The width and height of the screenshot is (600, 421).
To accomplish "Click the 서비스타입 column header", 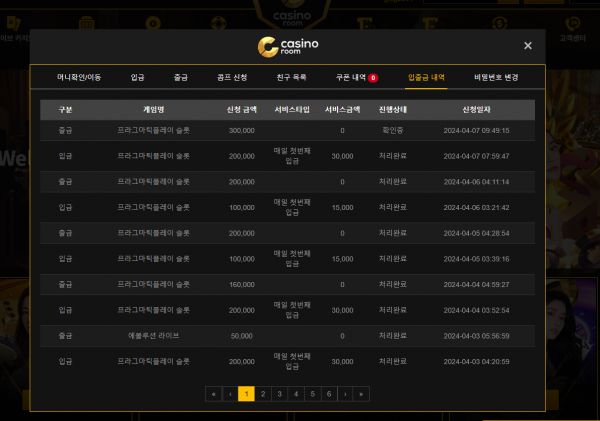I will [292, 110].
